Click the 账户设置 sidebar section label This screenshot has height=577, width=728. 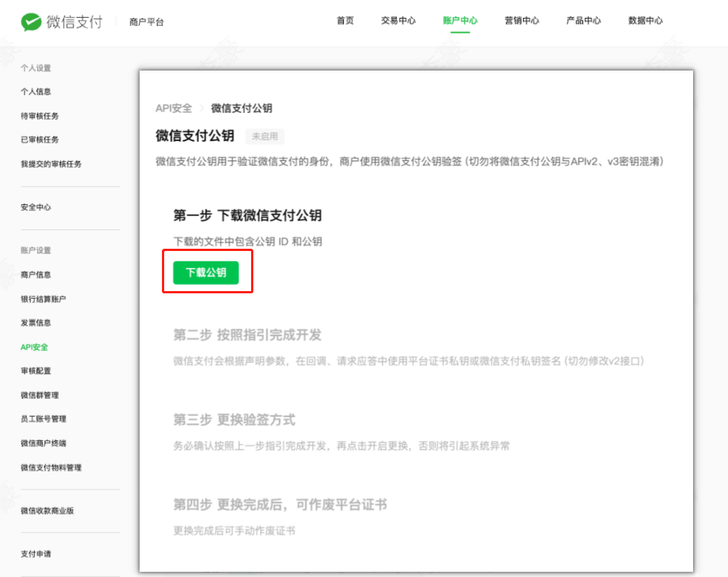pos(36,250)
